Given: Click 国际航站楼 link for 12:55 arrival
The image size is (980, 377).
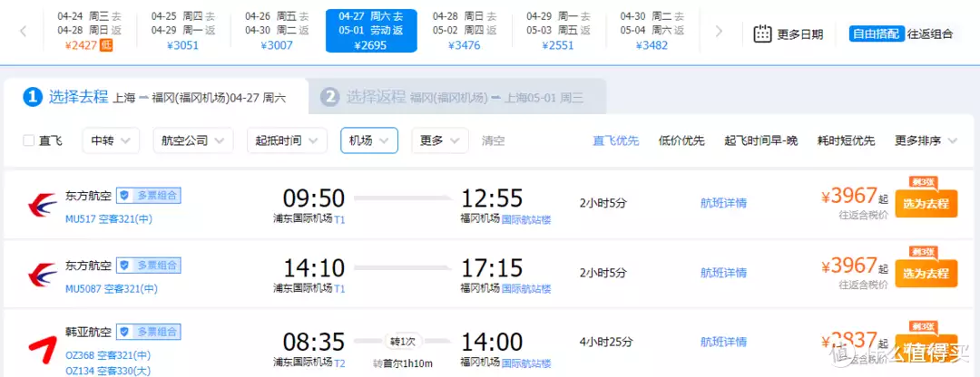Looking at the screenshot, I should pos(526,219).
